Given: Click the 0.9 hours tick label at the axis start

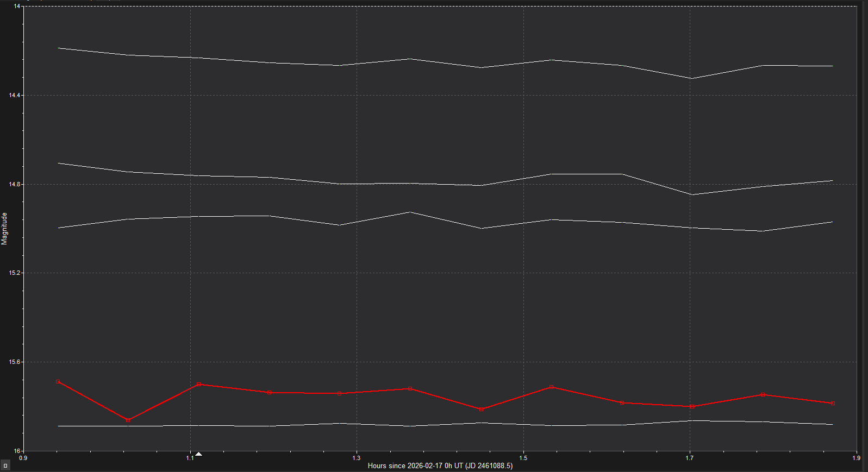Looking at the screenshot, I should click(23, 458).
